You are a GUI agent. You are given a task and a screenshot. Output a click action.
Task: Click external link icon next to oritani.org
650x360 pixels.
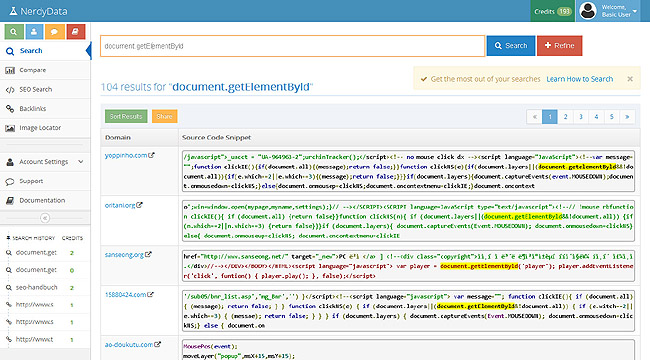click(x=139, y=205)
